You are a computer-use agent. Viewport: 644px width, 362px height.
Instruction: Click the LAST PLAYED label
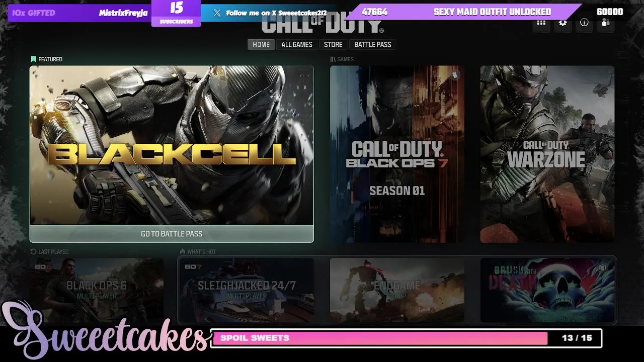(x=53, y=251)
